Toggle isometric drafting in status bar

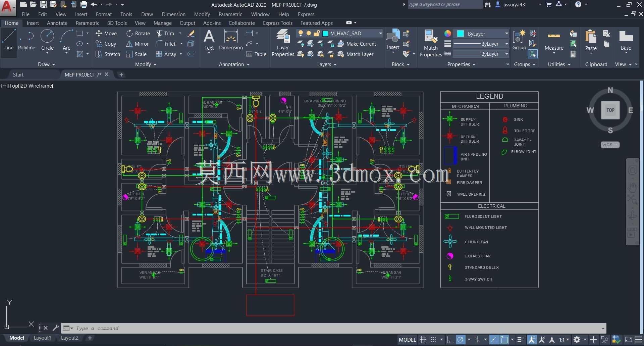[x=478, y=340]
